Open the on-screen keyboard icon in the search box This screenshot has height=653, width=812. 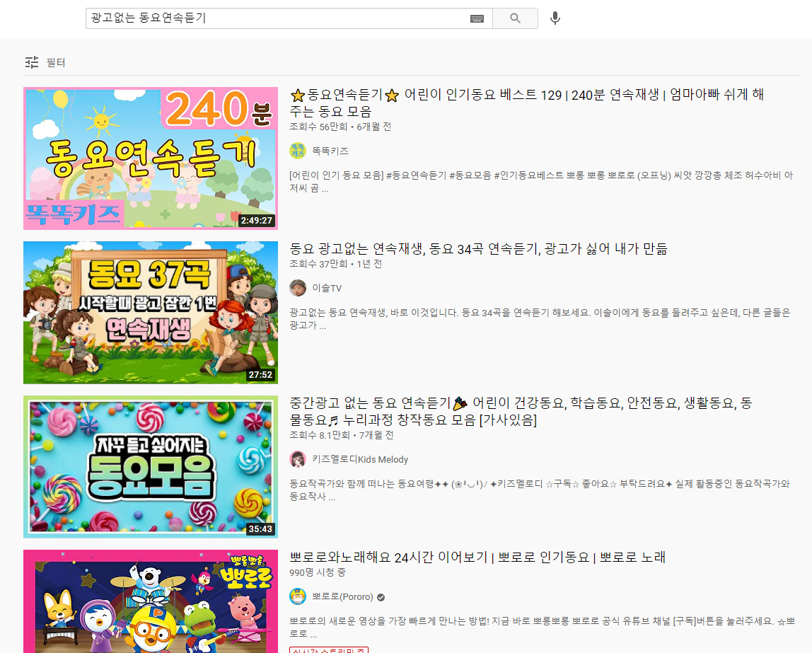point(477,18)
